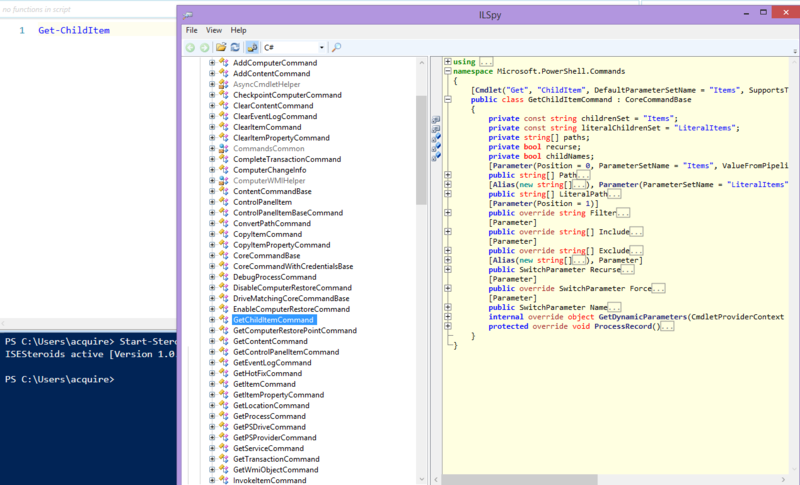Open the View menu
This screenshot has width=800, height=485.
214,30
